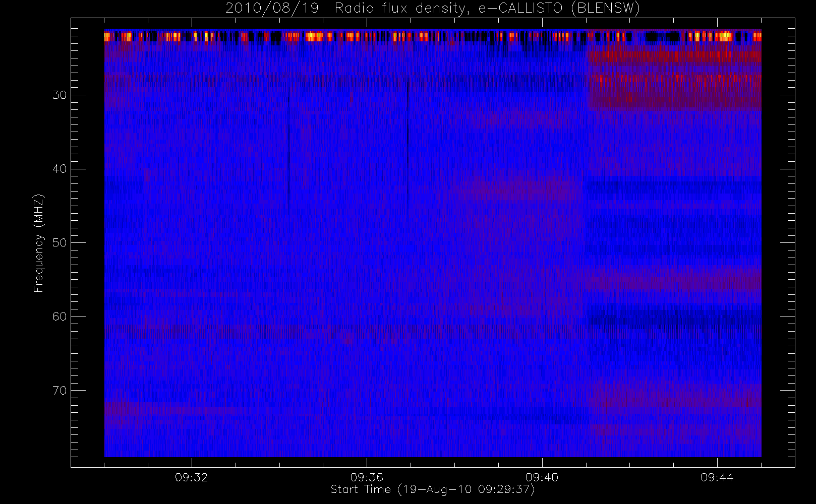Click the "Frequency (MHZ)" axis label

(x=39, y=243)
